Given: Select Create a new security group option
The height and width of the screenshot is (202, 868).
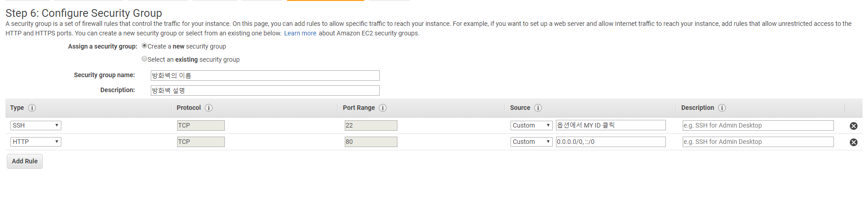Looking at the screenshot, I should (144, 46).
